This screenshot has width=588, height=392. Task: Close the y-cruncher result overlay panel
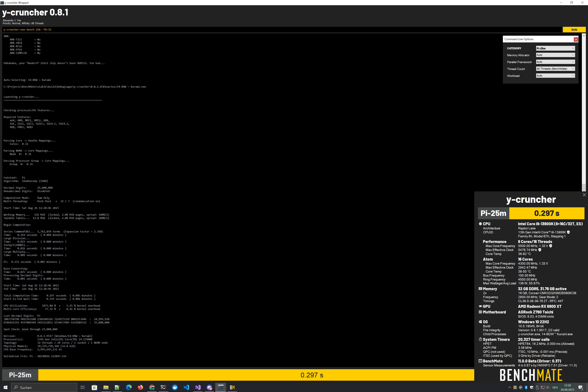tap(584, 195)
